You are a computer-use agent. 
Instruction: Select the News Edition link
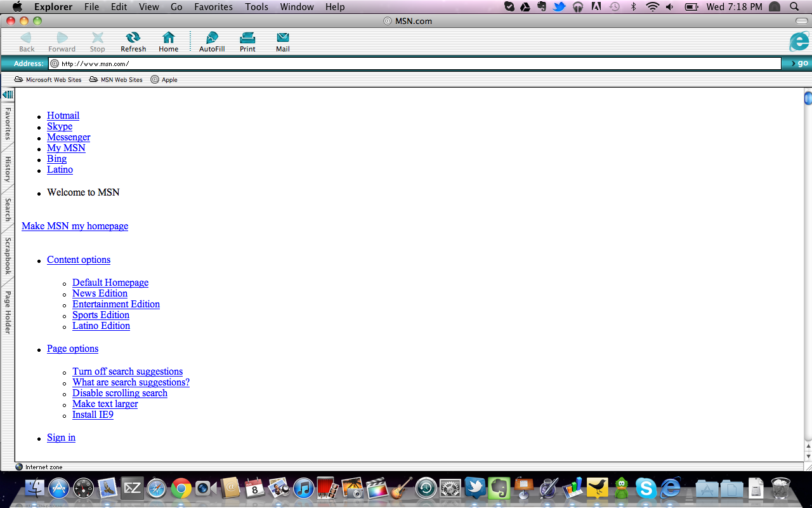tap(100, 293)
